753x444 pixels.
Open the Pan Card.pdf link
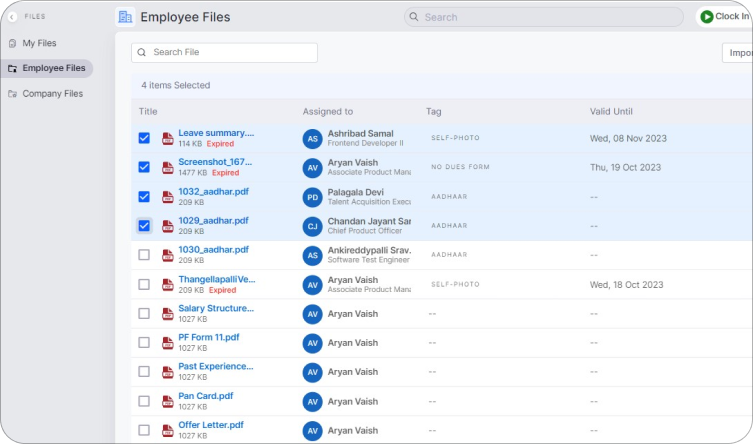(x=206, y=396)
